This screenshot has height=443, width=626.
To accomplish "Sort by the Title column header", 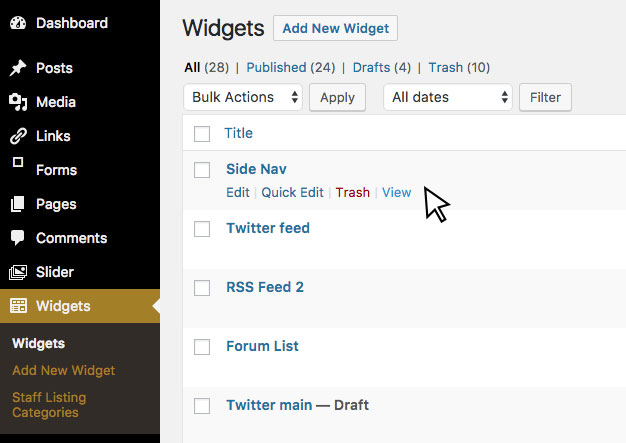I will [x=238, y=133].
